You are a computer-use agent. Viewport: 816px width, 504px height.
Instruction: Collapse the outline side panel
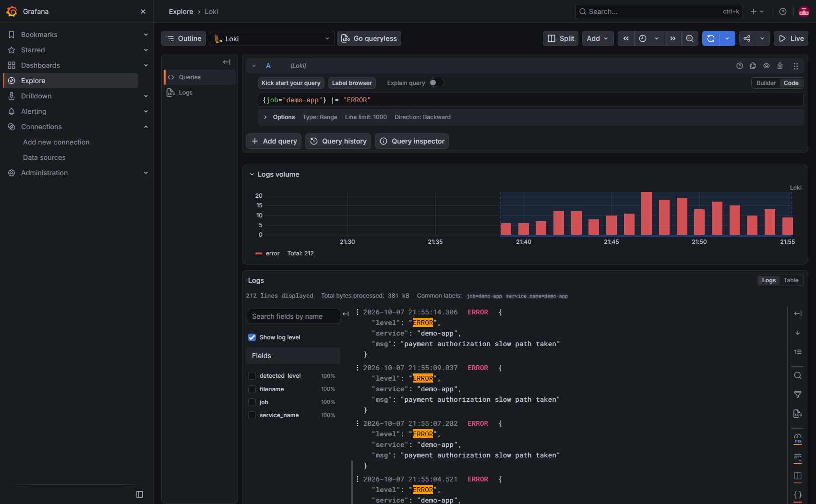(227, 62)
